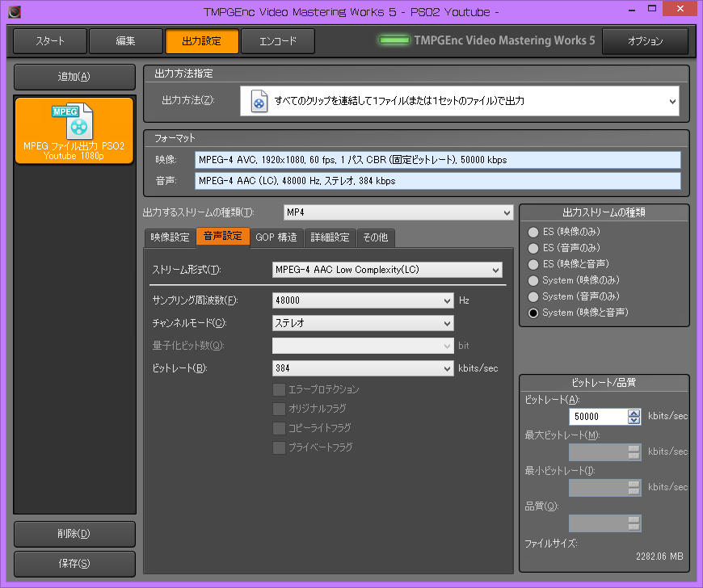Select the MPEG file output PSO2 Youtube 1080p item
This screenshot has width=703, height=588.
point(74,130)
